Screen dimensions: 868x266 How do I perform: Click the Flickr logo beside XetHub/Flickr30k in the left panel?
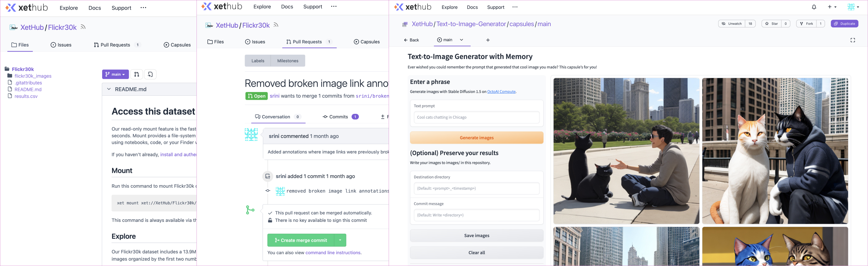click(14, 27)
